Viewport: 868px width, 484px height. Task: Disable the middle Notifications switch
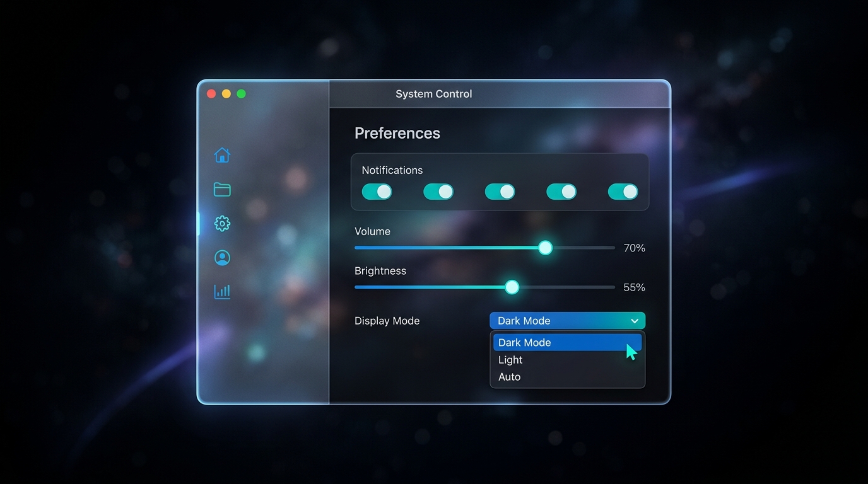click(x=500, y=192)
